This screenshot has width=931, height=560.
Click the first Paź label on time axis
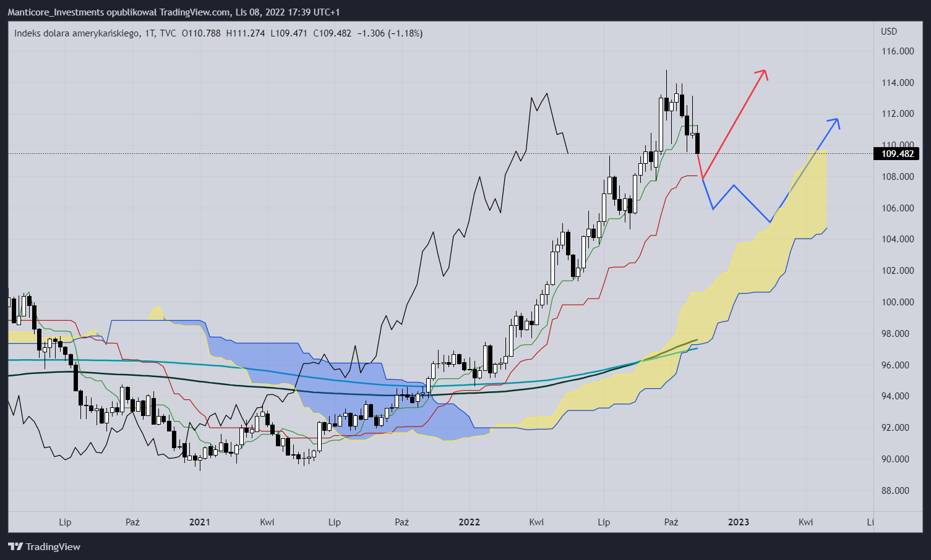(x=132, y=522)
